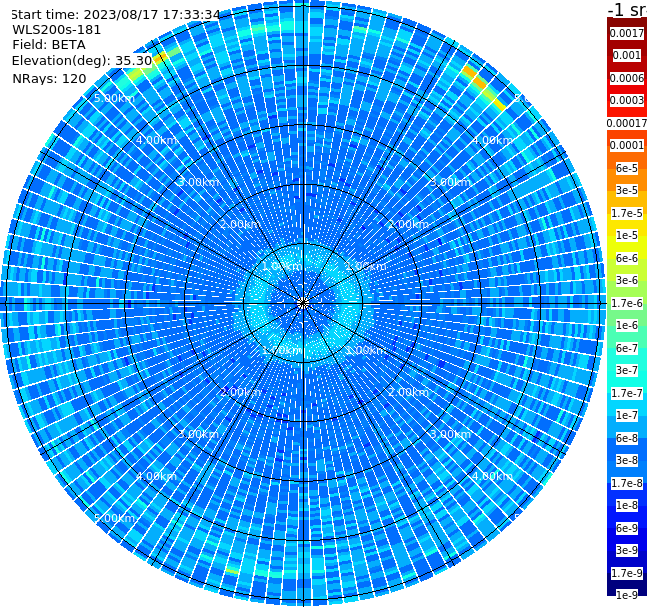647x607 pixels.
Task: Pick the 1e-5 colorbar tick label
Action: click(x=627, y=235)
